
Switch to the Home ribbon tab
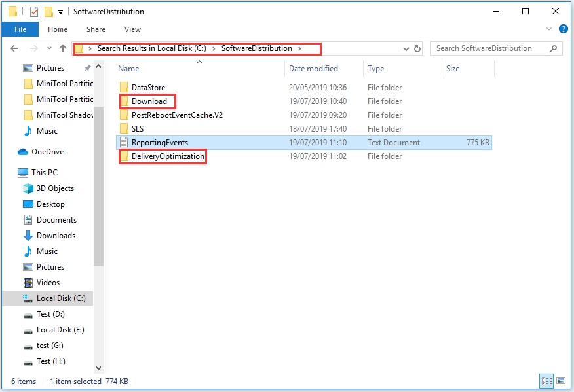pyautogui.click(x=58, y=29)
